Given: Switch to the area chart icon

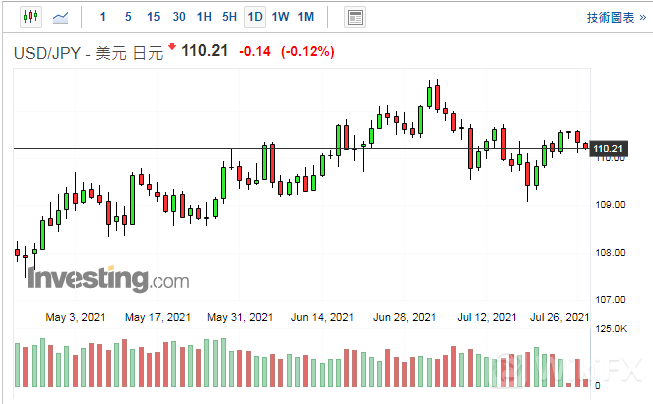Looking at the screenshot, I should coord(60,17).
